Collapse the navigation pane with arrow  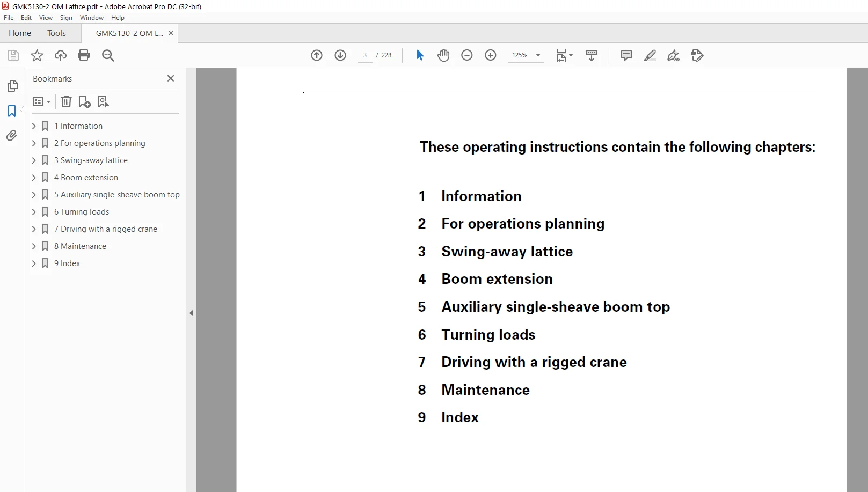click(x=191, y=313)
